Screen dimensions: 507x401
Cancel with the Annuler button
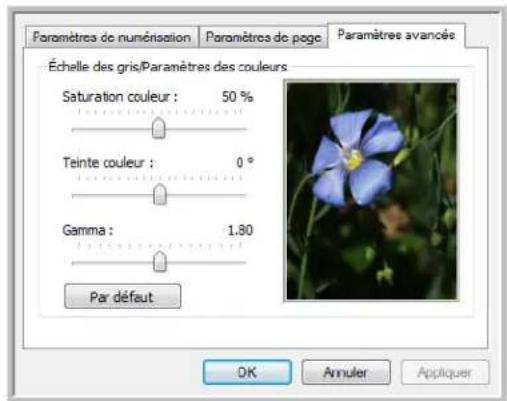click(x=346, y=372)
